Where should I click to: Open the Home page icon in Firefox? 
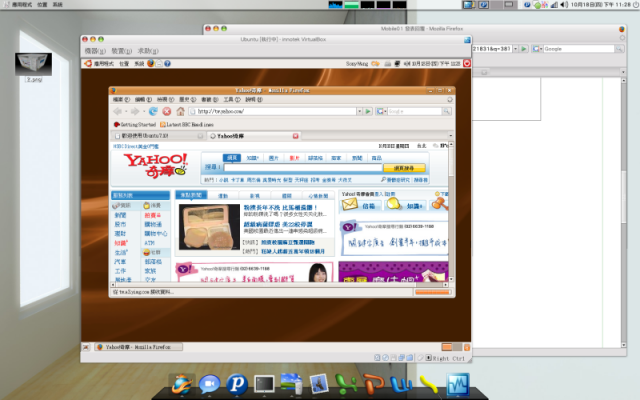(180, 111)
